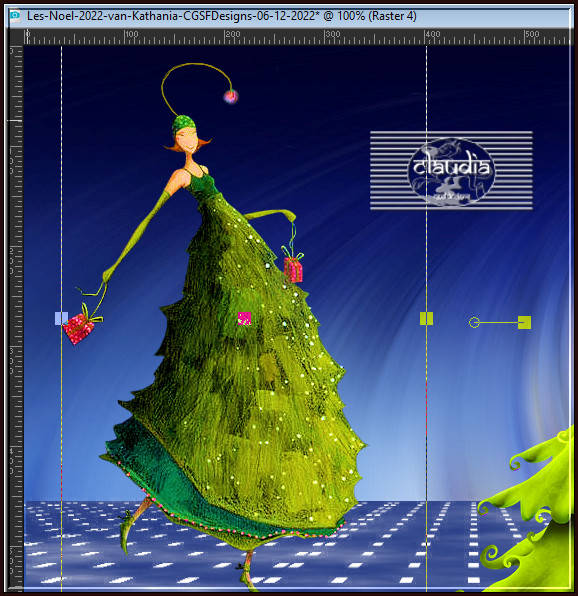This screenshot has height=596, width=578.
Task: Click the pink center pivot point handle
Action: [x=244, y=319]
